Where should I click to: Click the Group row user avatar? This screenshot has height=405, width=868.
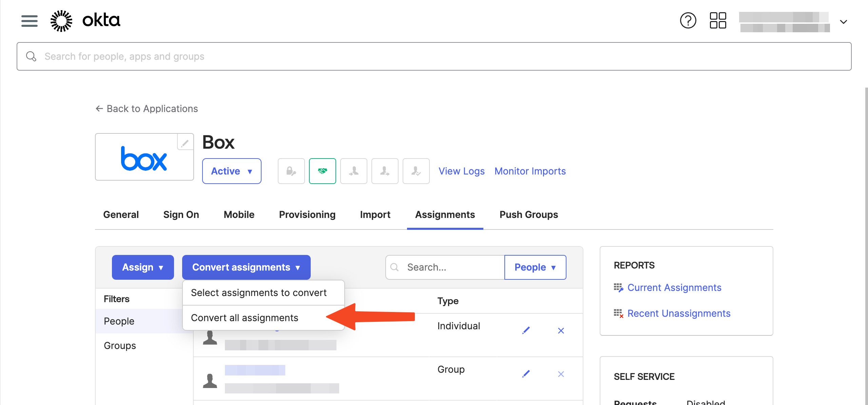pos(210,381)
